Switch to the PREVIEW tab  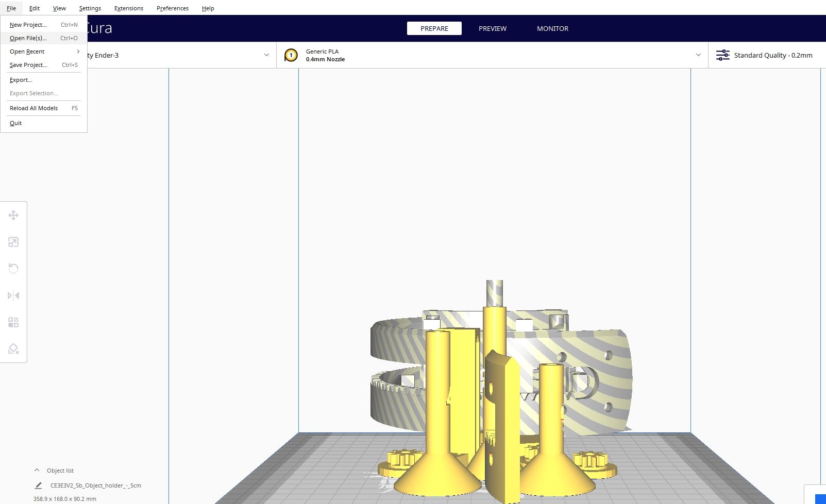(x=492, y=28)
